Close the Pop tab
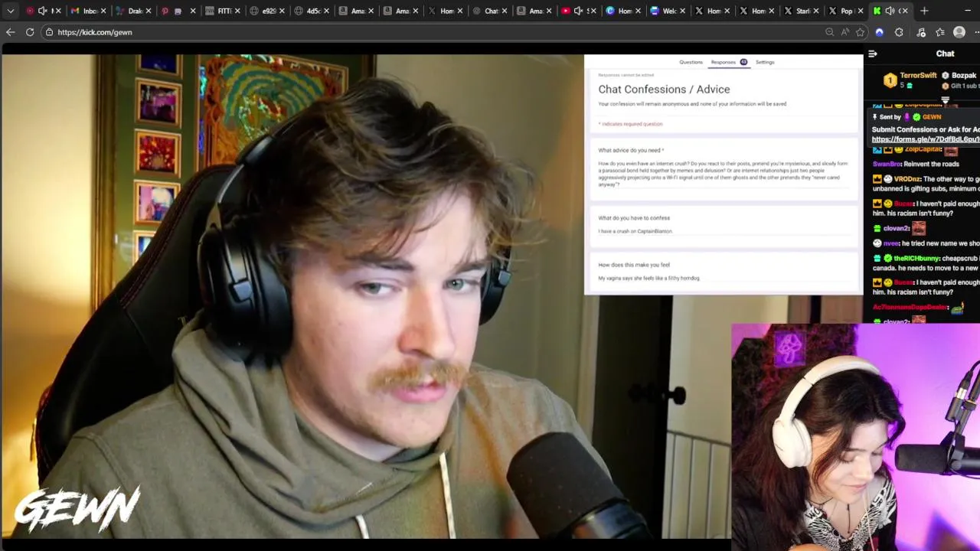The height and width of the screenshot is (551, 980). [x=859, y=11]
